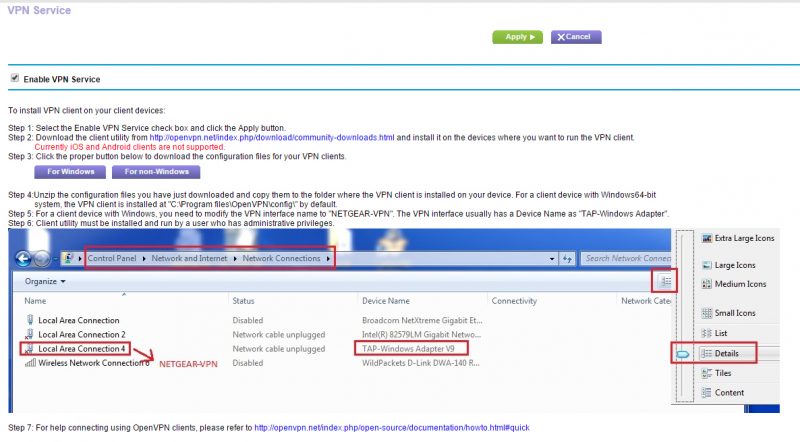Click the Cancel button
The height and width of the screenshot is (442, 800).
(574, 37)
